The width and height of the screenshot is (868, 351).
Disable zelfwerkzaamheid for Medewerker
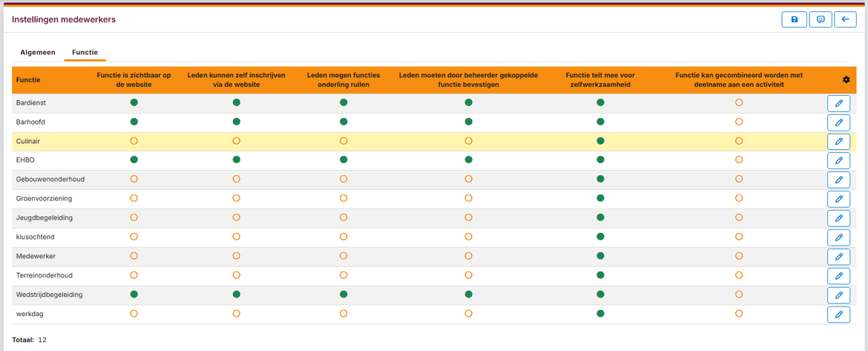pos(601,256)
